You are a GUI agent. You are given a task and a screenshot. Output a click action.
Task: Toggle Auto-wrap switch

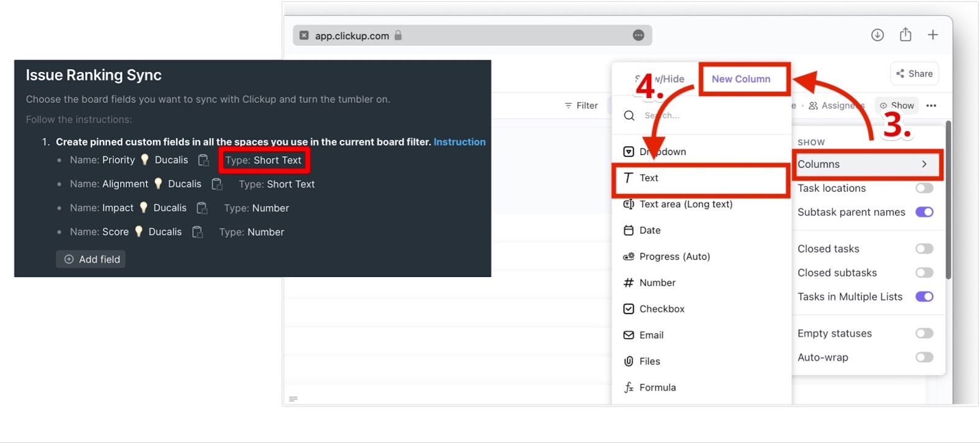924,357
